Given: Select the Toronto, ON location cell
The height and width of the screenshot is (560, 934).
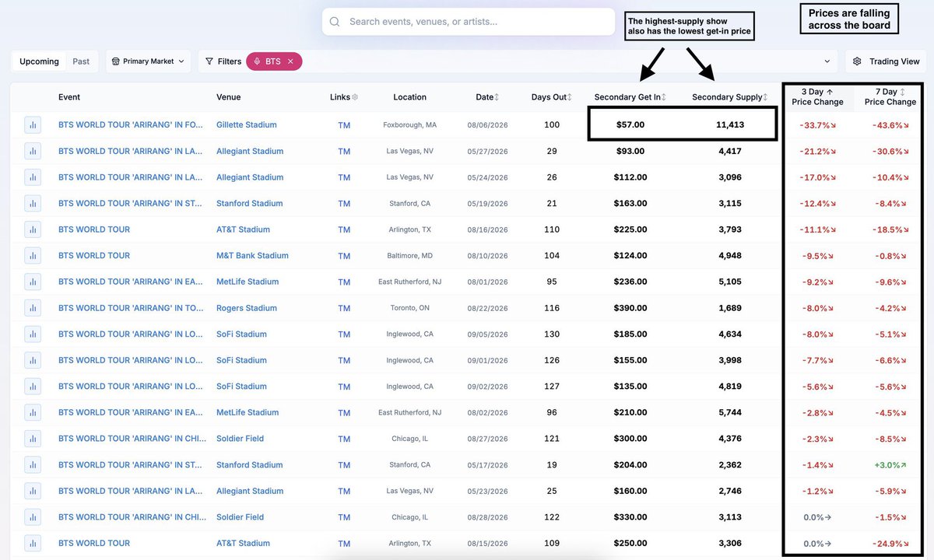Looking at the screenshot, I should pyautogui.click(x=409, y=308).
